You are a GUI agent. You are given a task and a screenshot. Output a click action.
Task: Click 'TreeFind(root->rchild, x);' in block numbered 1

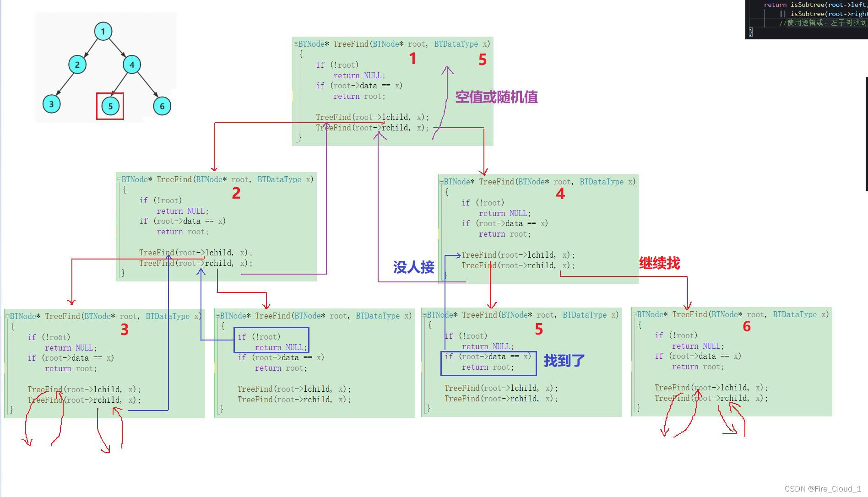point(373,128)
